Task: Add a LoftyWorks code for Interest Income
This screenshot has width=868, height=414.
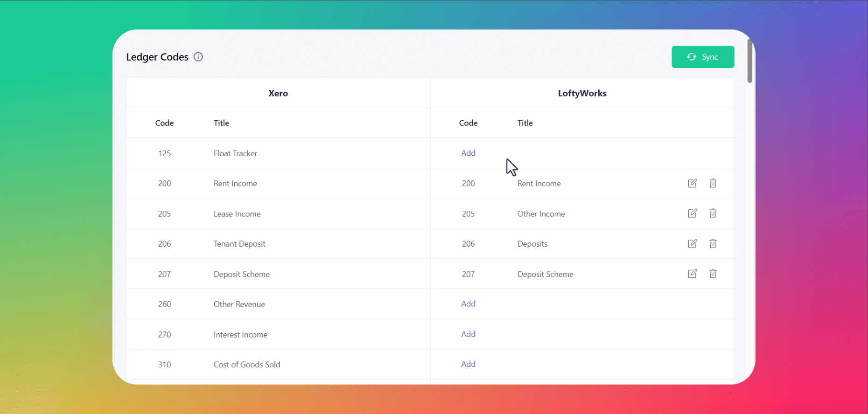Action: (x=468, y=334)
